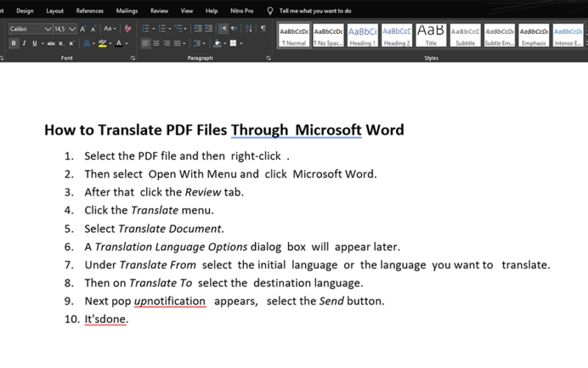The image size is (588, 368).
Task: Apply superscript formatting
Action: click(x=71, y=43)
